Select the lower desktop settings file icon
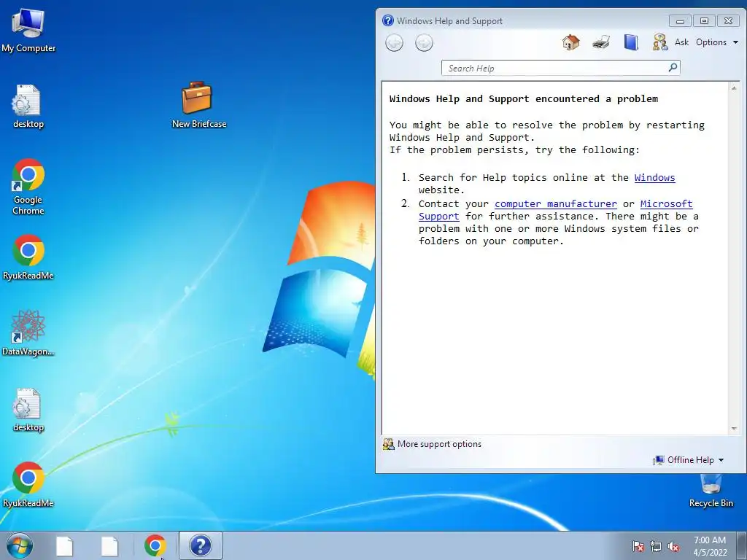 coord(28,410)
